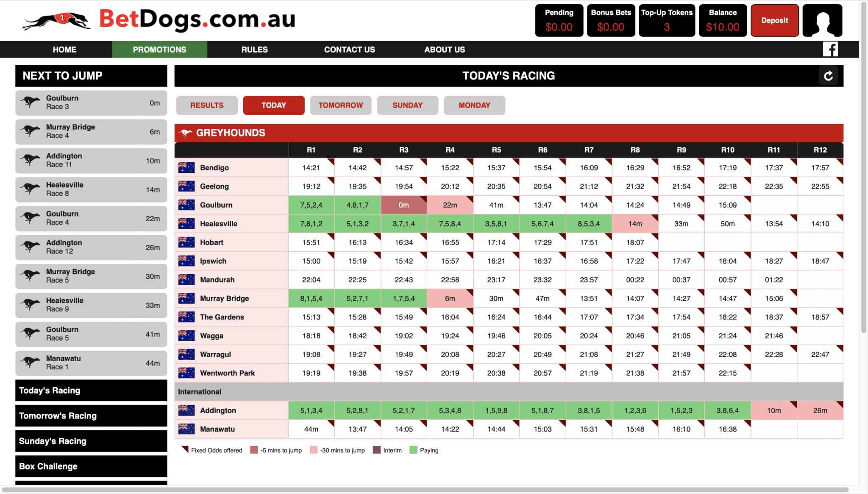The width and height of the screenshot is (868, 494).
Task: Open Wentworth Park R10 race at 22:15
Action: tap(728, 373)
